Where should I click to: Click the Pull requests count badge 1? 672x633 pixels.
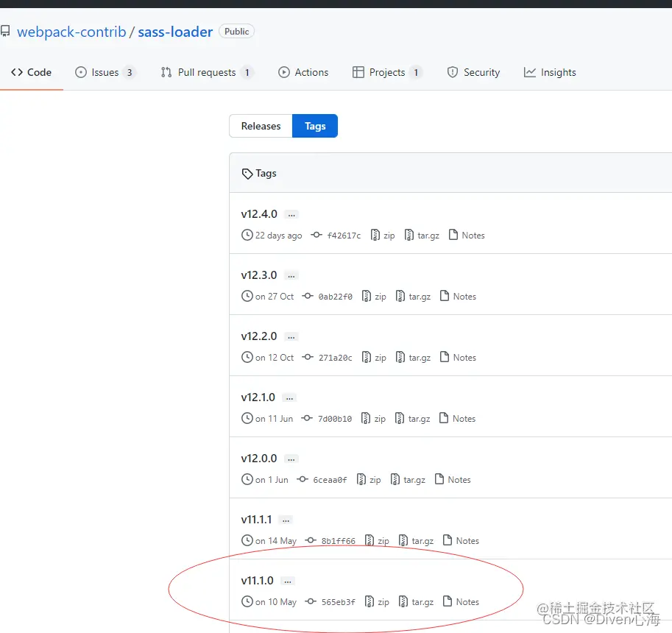tap(247, 72)
